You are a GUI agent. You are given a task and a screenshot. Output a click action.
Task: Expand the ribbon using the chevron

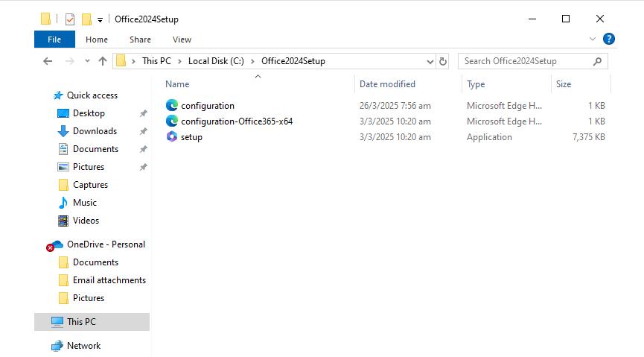pyautogui.click(x=592, y=39)
